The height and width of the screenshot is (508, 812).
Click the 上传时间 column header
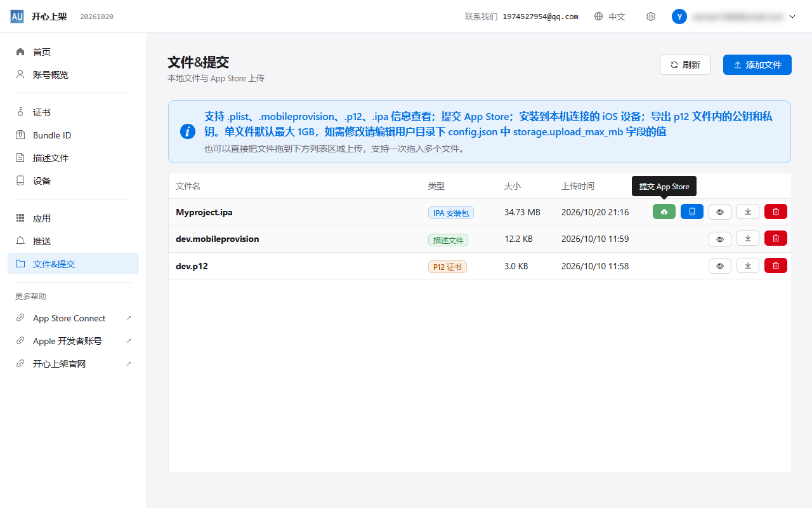pos(578,186)
